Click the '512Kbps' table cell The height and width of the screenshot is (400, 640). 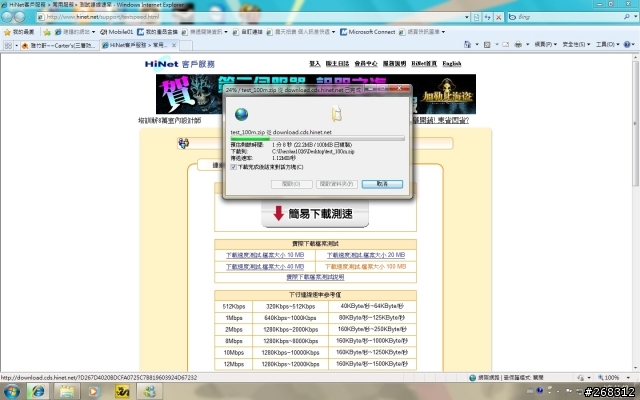pyautogui.click(x=233, y=306)
